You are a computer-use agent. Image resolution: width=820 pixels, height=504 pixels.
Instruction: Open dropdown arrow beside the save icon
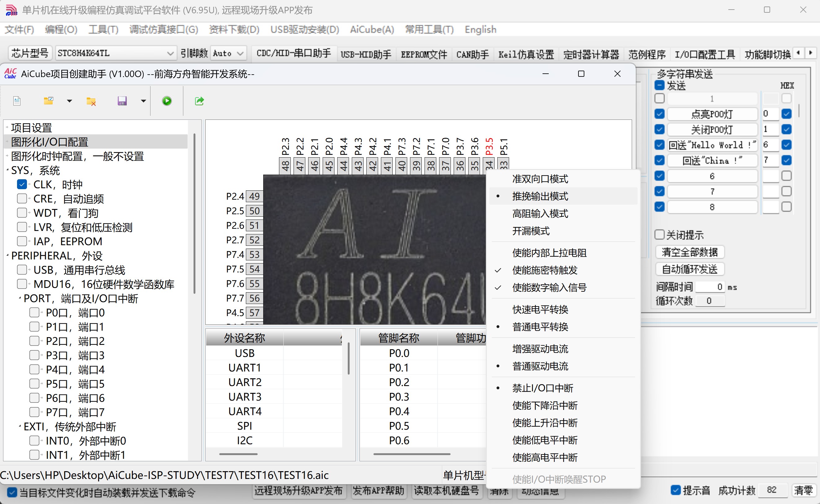click(x=143, y=101)
